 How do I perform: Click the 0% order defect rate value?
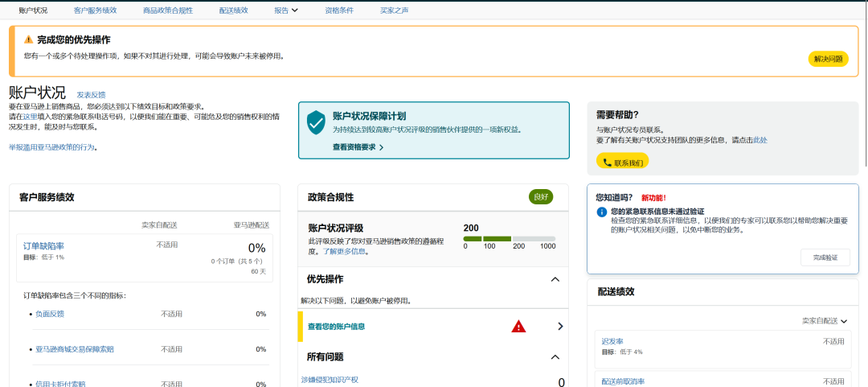pyautogui.click(x=257, y=248)
